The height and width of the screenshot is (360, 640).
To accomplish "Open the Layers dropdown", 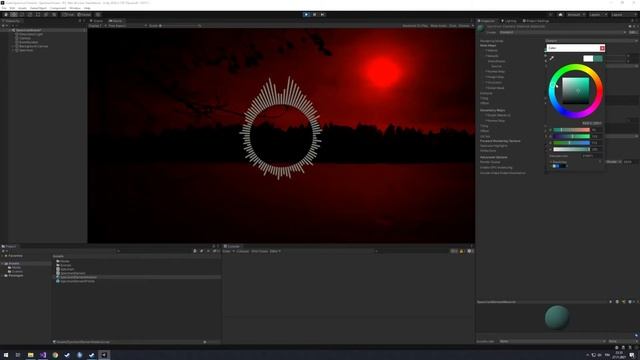I will [597, 15].
